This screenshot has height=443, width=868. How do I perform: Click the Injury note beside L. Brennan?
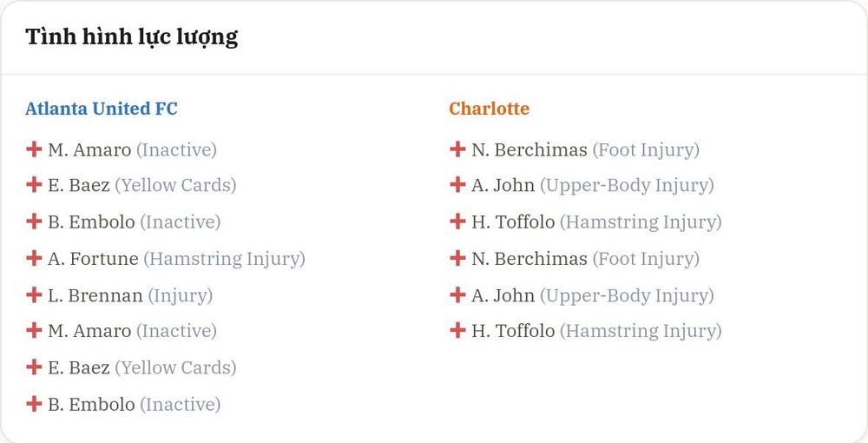pos(181,295)
